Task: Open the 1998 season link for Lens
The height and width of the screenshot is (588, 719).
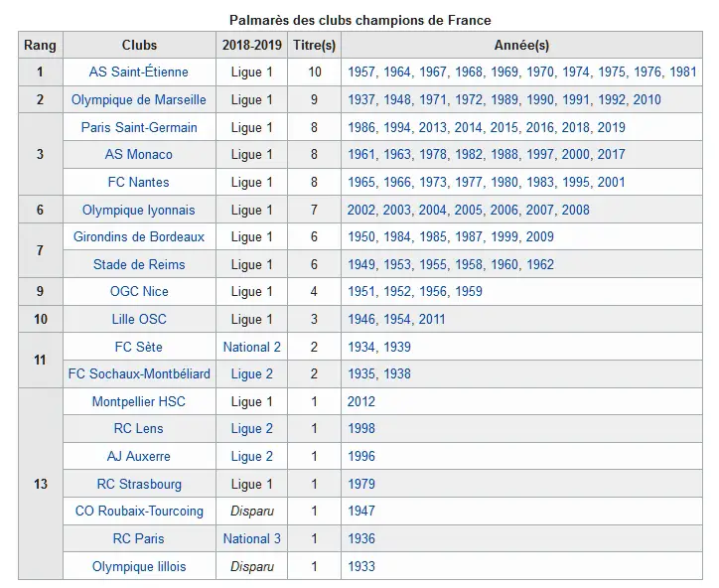Action: tap(361, 428)
